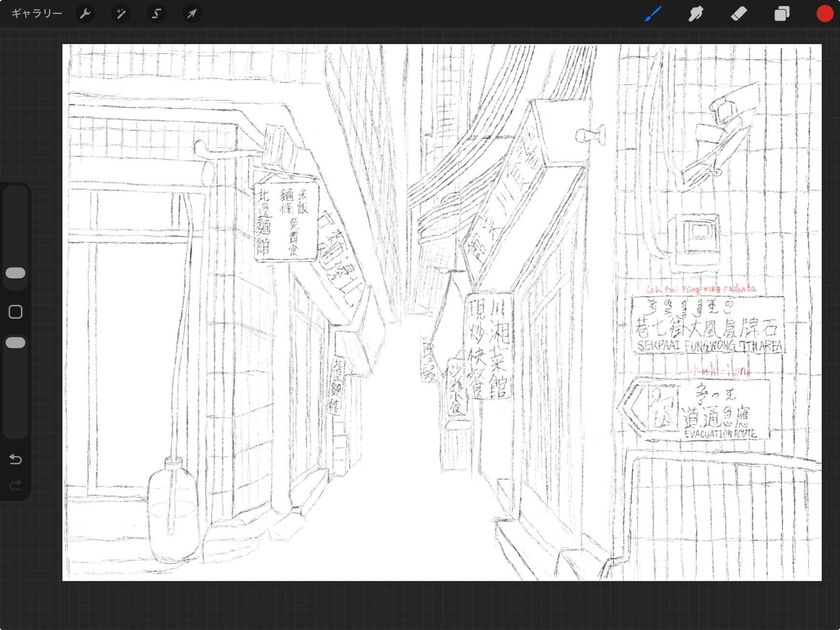Open the Adjustments magic wand menu
Screen dimensions: 840x630
pyautogui.click(x=121, y=14)
